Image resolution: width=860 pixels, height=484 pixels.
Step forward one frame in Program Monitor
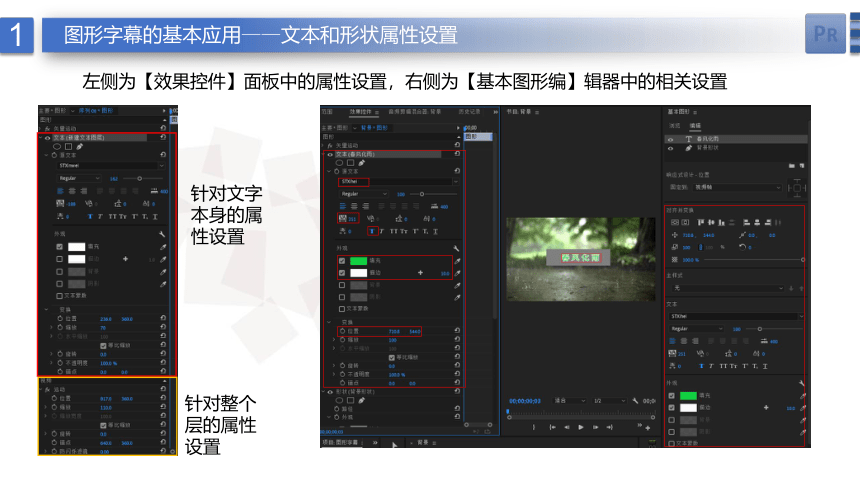[595, 427]
